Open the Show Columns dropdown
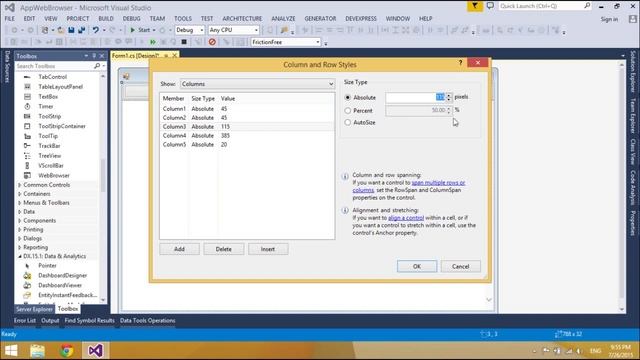Viewport: 640px width, 360px height. pyautogui.click(x=257, y=84)
